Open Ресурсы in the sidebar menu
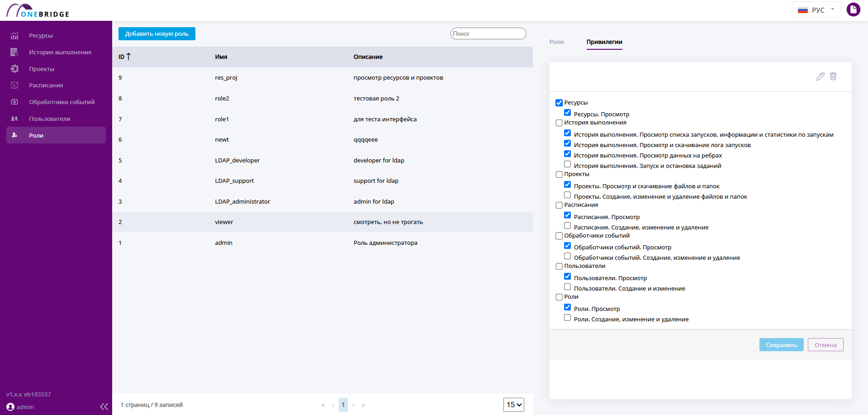 41,36
